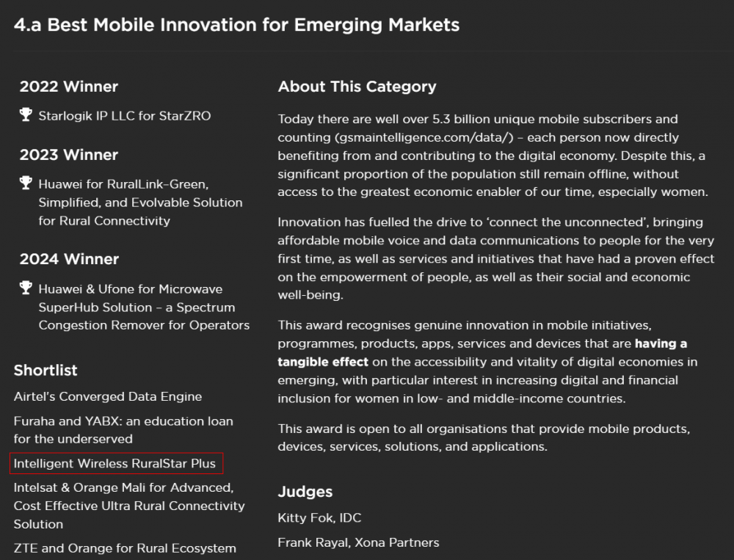The image size is (734, 560).
Task: Click the 2024 Winner heading
Action: [69, 259]
